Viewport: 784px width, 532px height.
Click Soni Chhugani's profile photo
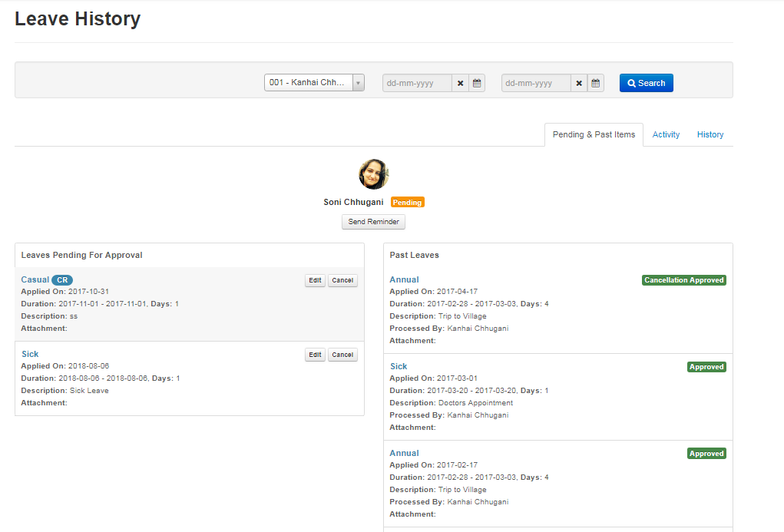click(x=374, y=174)
